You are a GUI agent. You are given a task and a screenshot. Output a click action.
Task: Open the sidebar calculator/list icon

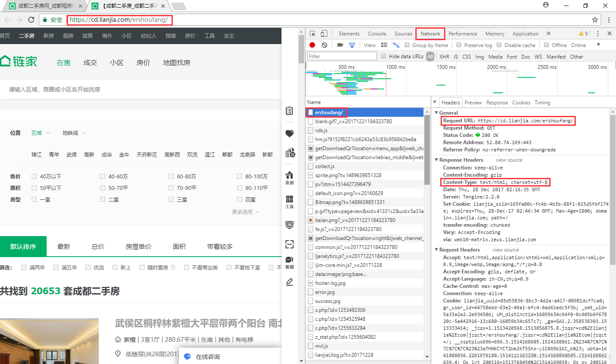(x=290, y=111)
